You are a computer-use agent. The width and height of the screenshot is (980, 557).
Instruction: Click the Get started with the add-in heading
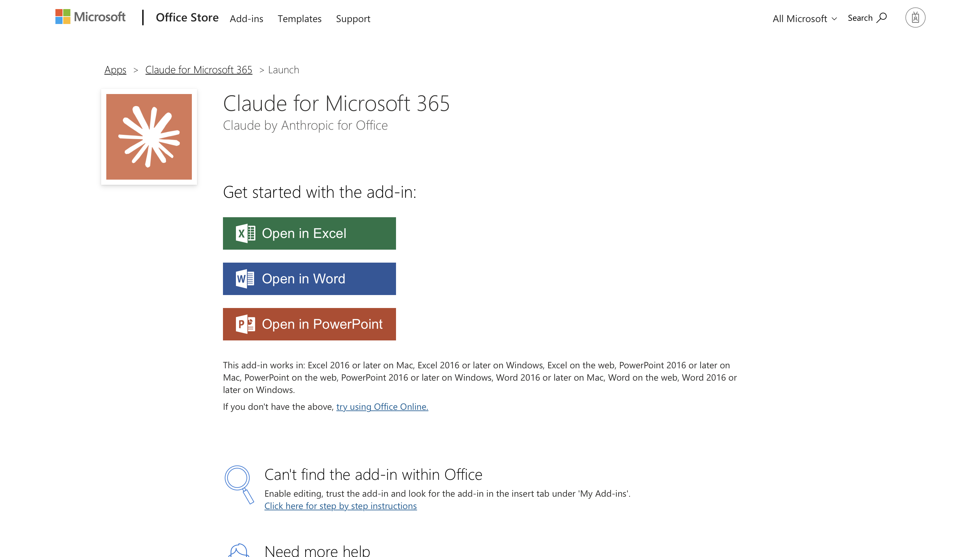(x=320, y=192)
